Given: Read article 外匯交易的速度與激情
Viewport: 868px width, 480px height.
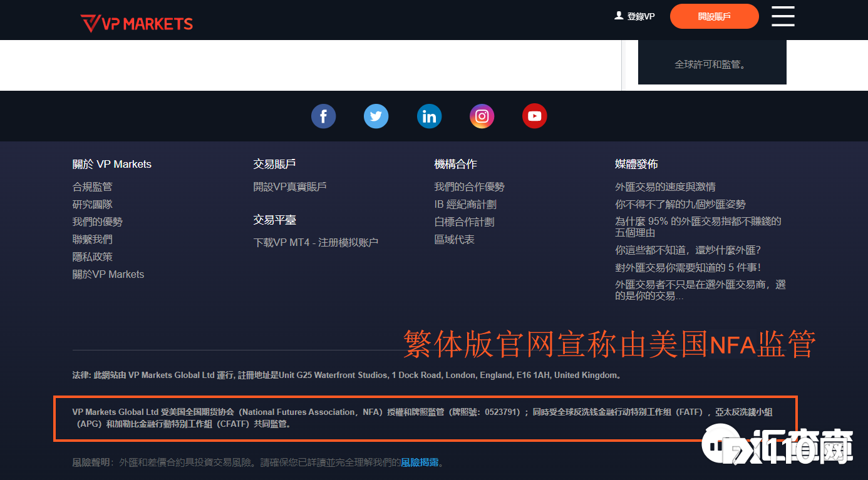Looking at the screenshot, I should click(665, 186).
